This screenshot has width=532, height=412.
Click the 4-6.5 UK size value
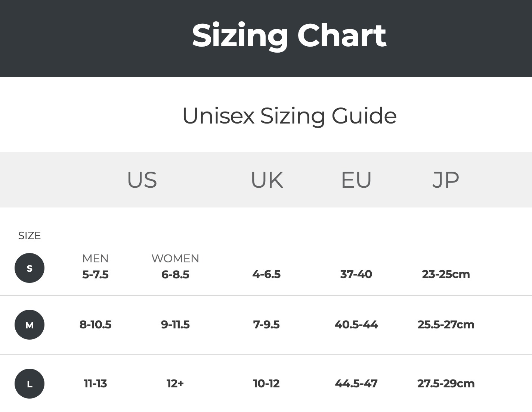point(266,274)
